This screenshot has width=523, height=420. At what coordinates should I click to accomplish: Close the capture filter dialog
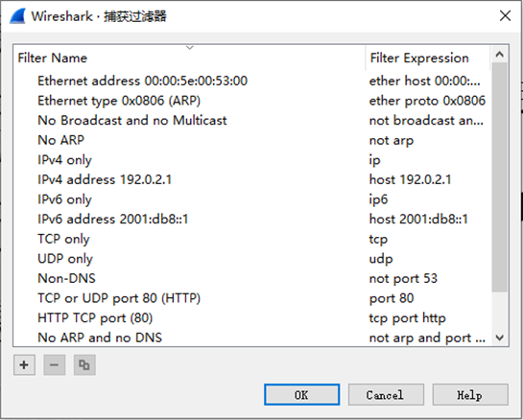(x=506, y=15)
